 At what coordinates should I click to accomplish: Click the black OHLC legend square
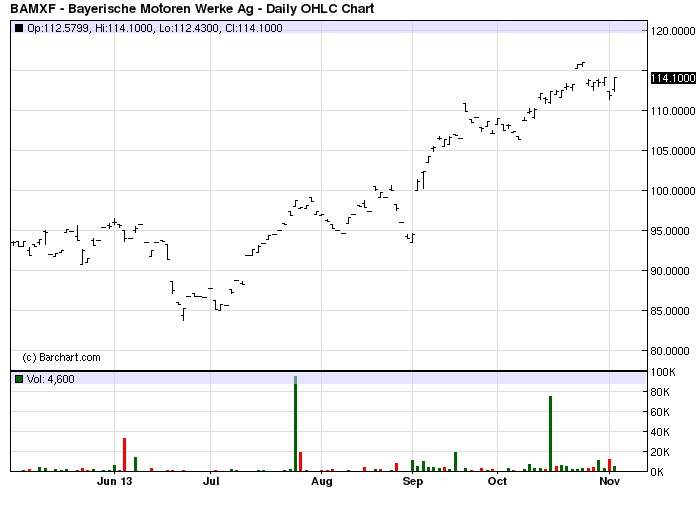point(19,28)
